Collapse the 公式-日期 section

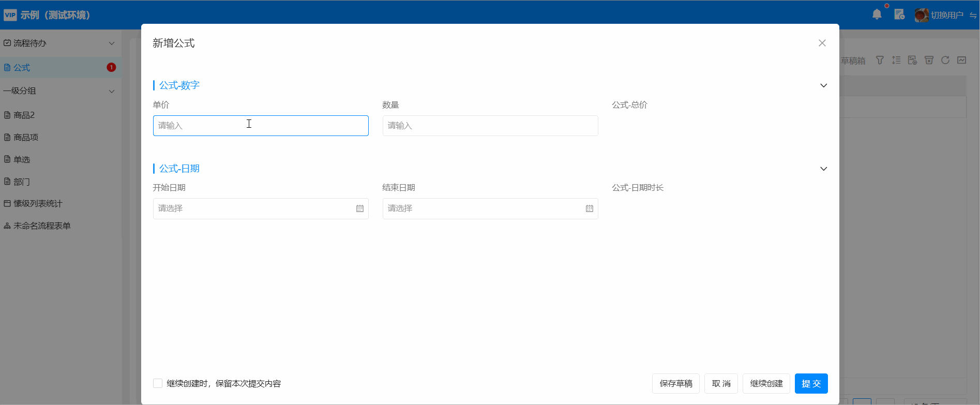[824, 169]
